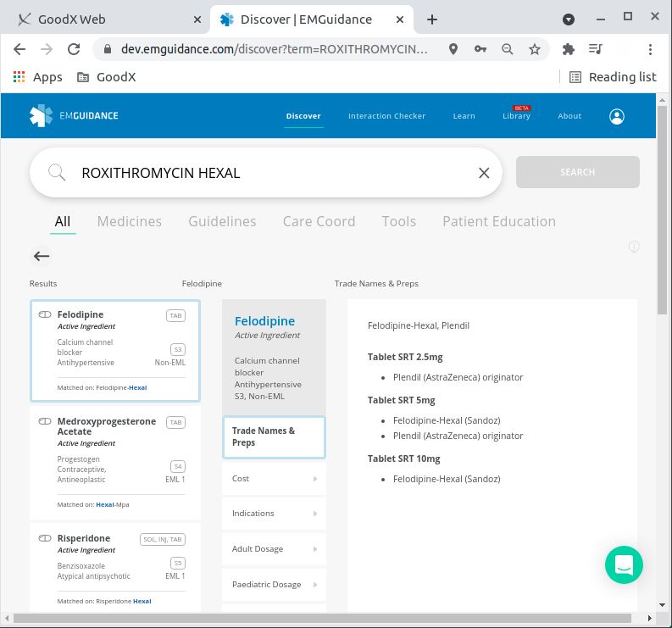
Task: Click the info icon near results
Action: pos(633,247)
